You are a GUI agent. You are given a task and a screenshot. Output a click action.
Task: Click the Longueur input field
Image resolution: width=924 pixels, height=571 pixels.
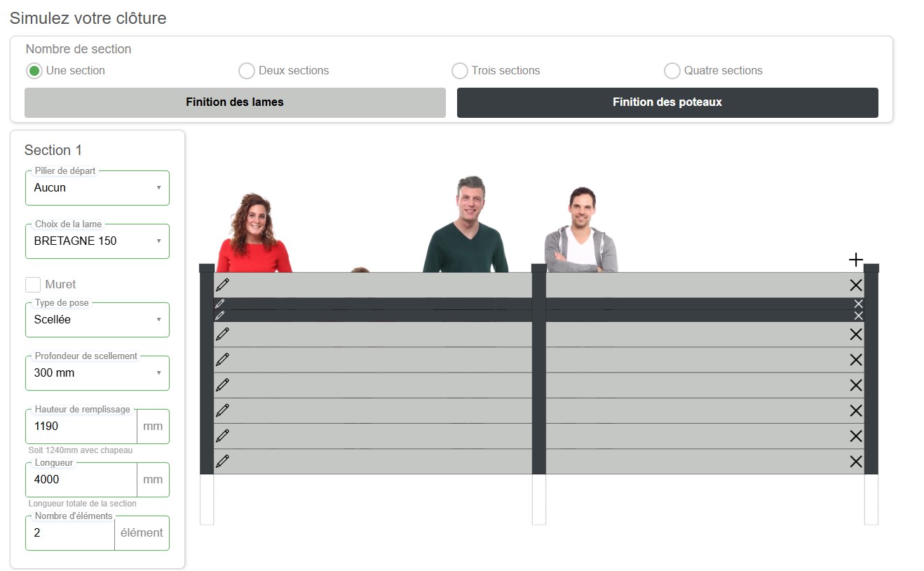(x=81, y=480)
